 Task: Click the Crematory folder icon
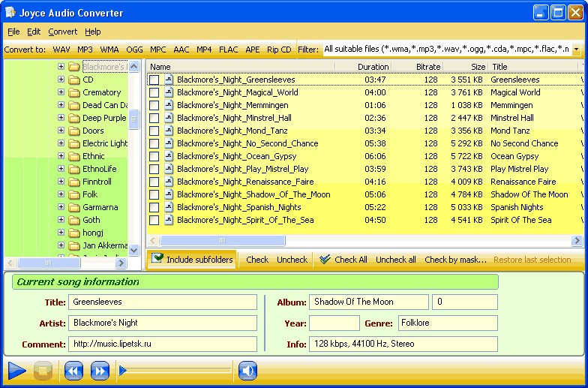(x=74, y=93)
